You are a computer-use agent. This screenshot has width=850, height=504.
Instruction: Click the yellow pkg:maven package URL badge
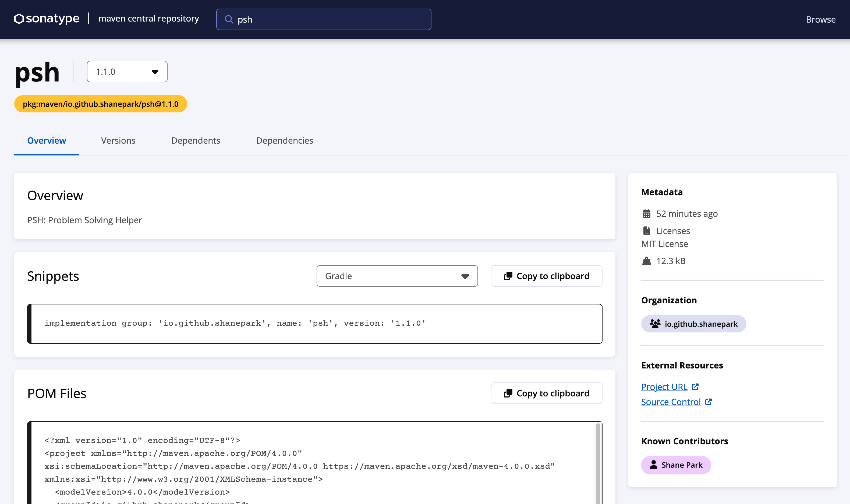tap(101, 104)
